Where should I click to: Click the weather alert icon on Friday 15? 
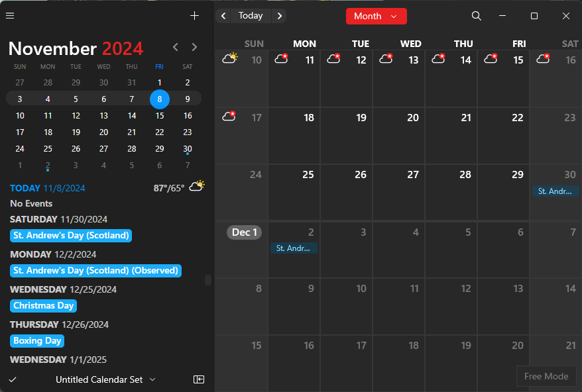click(x=491, y=59)
